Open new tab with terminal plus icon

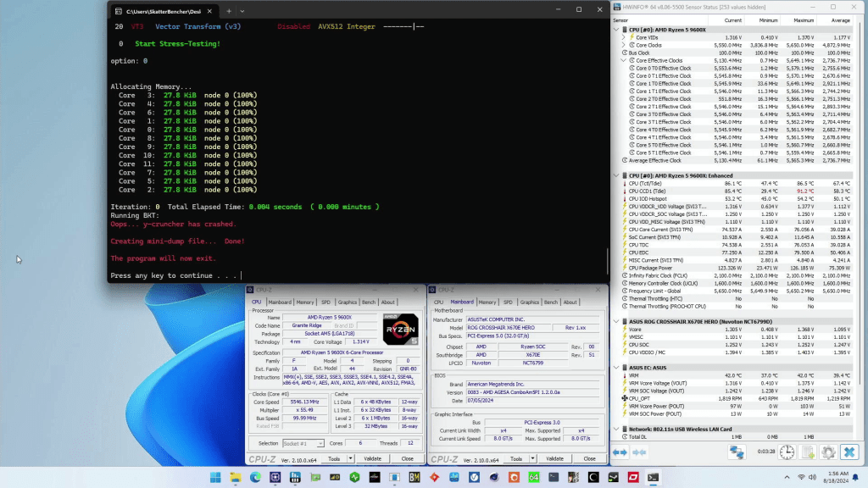point(229,11)
